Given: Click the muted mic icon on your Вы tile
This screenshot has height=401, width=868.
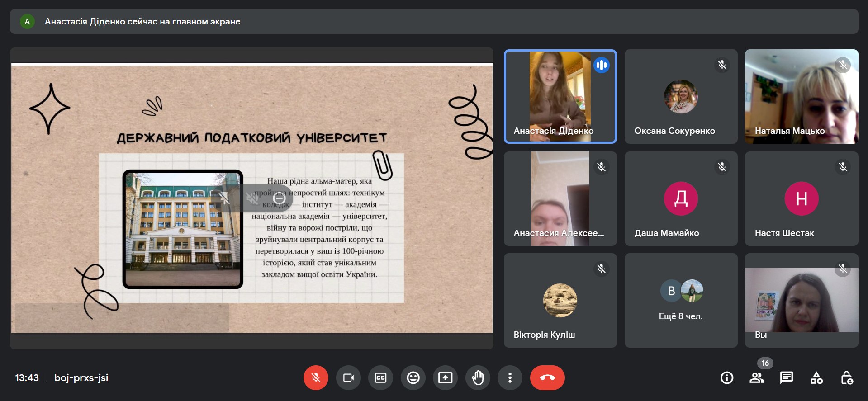Looking at the screenshot, I should pos(843,269).
